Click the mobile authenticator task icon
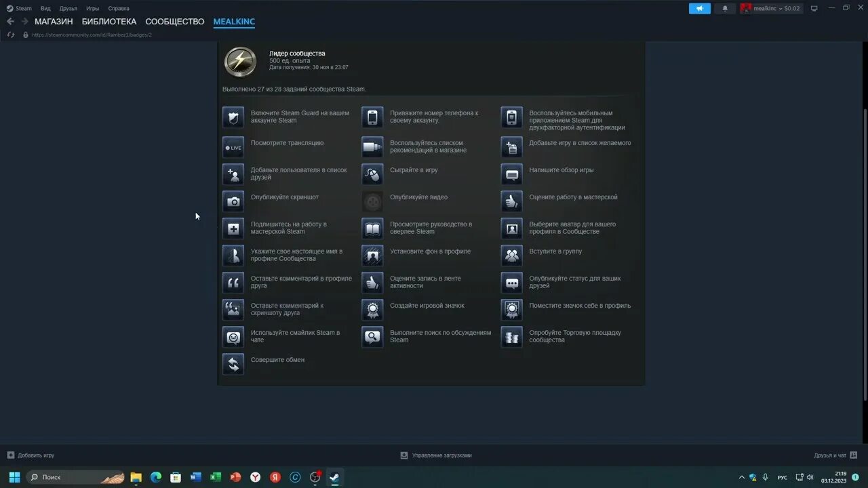 coord(512,117)
